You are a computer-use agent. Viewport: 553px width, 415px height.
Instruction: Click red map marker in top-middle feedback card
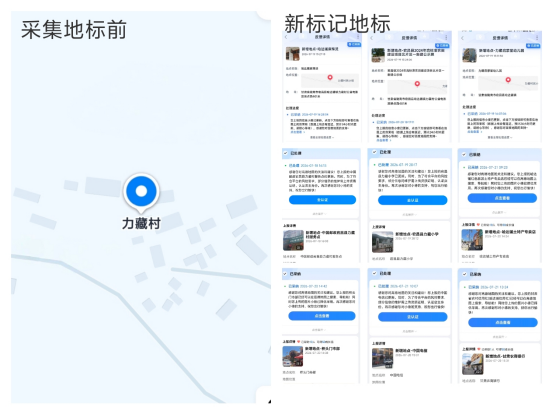(417, 84)
